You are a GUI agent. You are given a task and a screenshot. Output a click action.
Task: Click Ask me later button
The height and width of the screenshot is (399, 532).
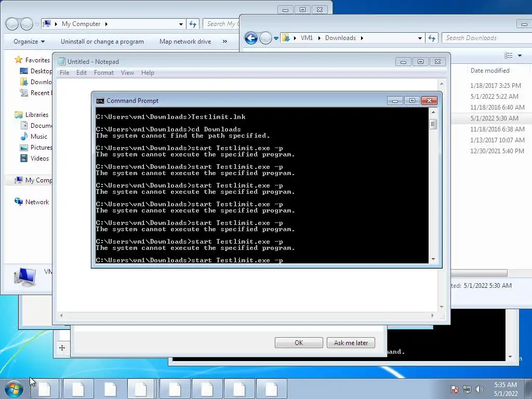[351, 343]
